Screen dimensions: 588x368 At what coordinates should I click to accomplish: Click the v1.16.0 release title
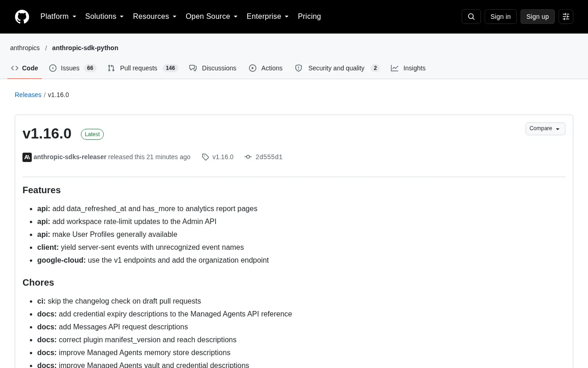point(47,133)
